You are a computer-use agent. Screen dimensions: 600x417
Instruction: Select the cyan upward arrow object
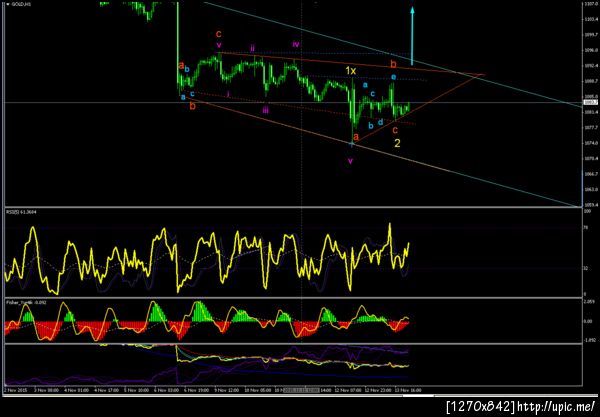click(x=412, y=36)
